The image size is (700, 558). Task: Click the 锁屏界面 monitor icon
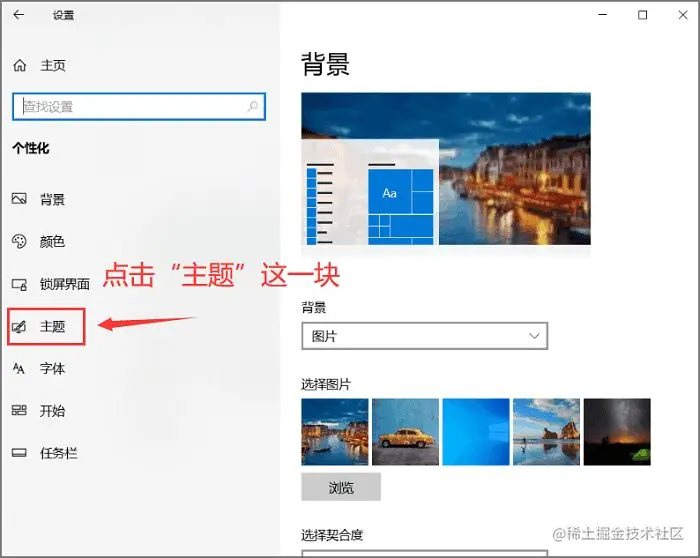[x=19, y=284]
